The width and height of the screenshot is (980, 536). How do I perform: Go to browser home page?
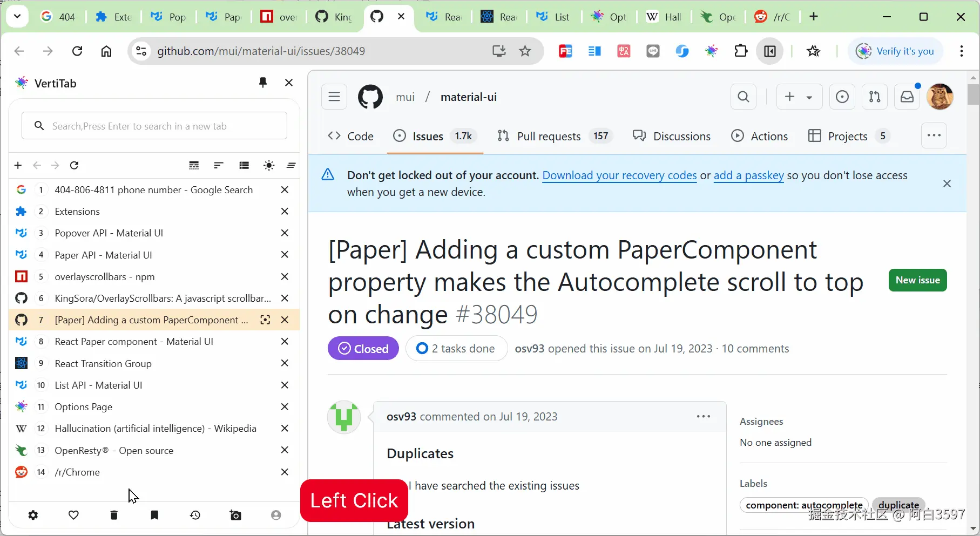click(x=106, y=51)
